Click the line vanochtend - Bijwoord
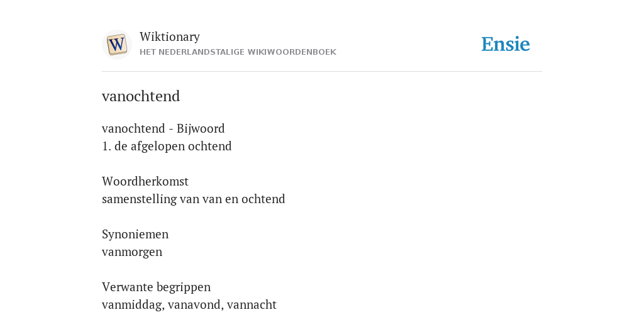 163,128
